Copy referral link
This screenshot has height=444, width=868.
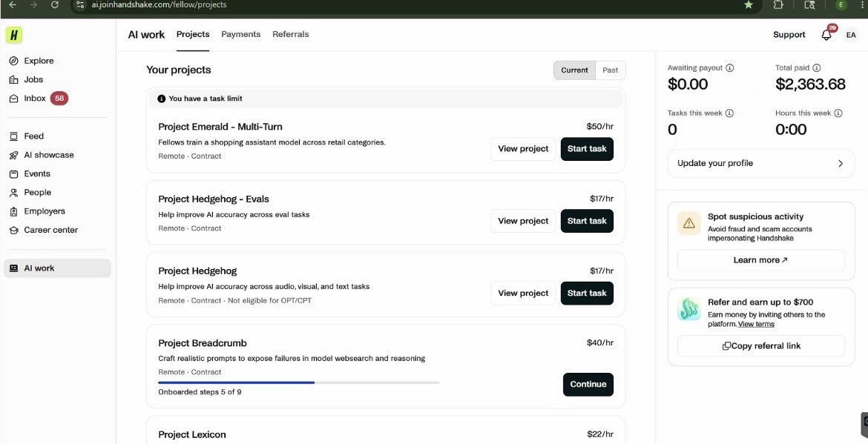tap(761, 346)
